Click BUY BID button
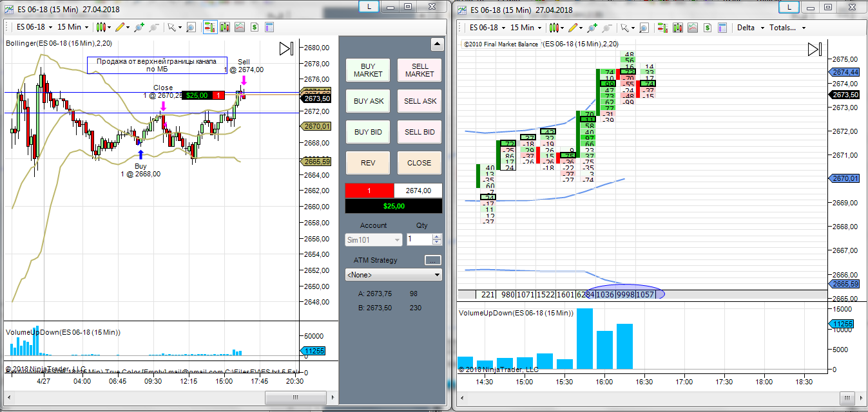The width and height of the screenshot is (868, 412). click(368, 132)
